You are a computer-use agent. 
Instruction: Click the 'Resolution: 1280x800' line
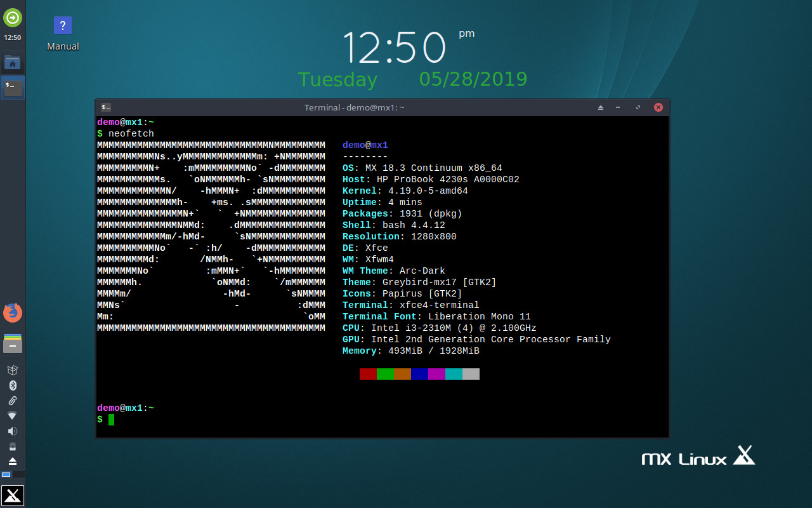[400, 237]
